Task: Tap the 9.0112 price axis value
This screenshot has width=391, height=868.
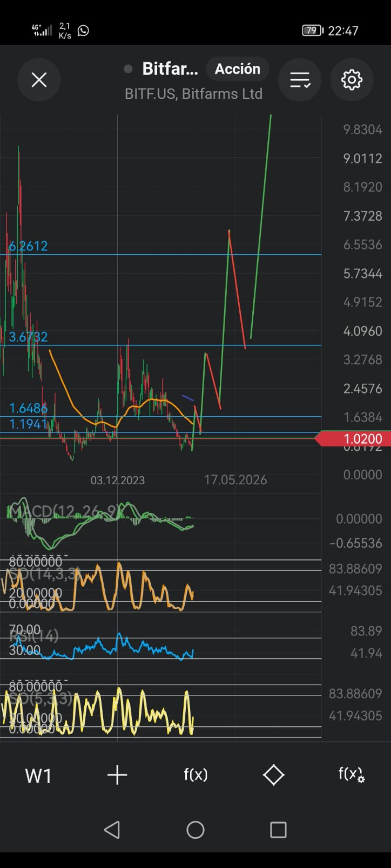Action: click(362, 158)
